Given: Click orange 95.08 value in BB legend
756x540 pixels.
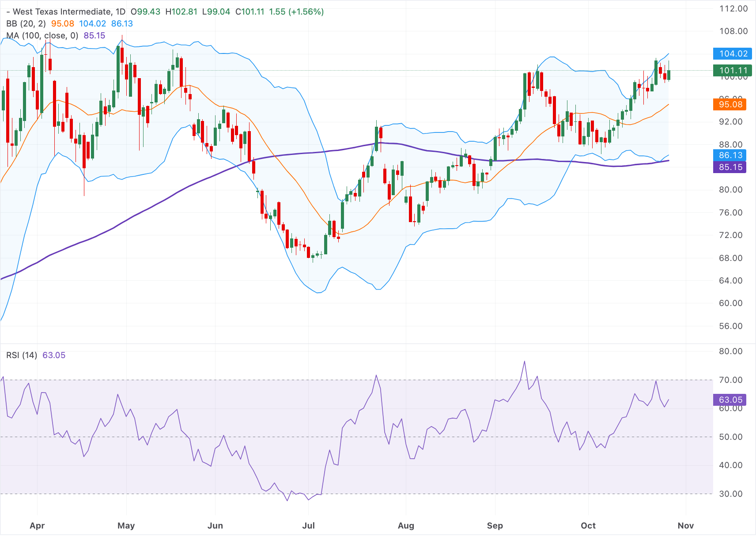Looking at the screenshot, I should click(63, 24).
